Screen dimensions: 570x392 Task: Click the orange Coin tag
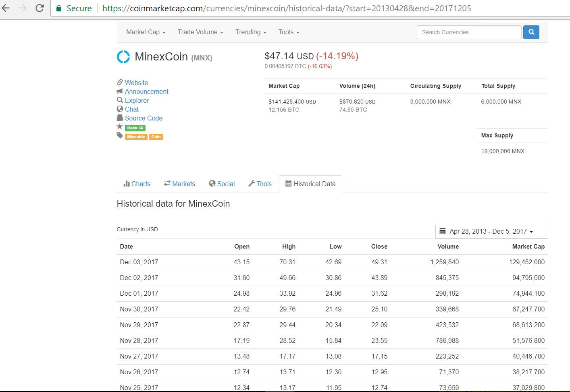156,137
